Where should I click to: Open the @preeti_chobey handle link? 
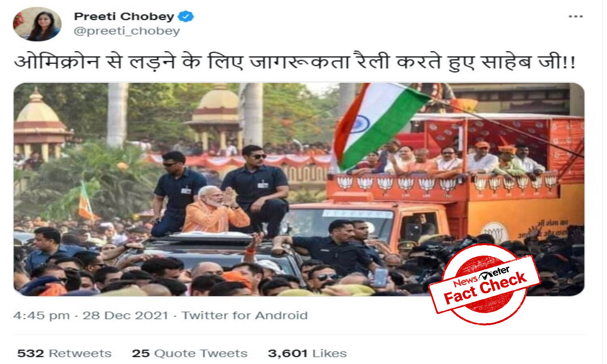click(x=127, y=31)
